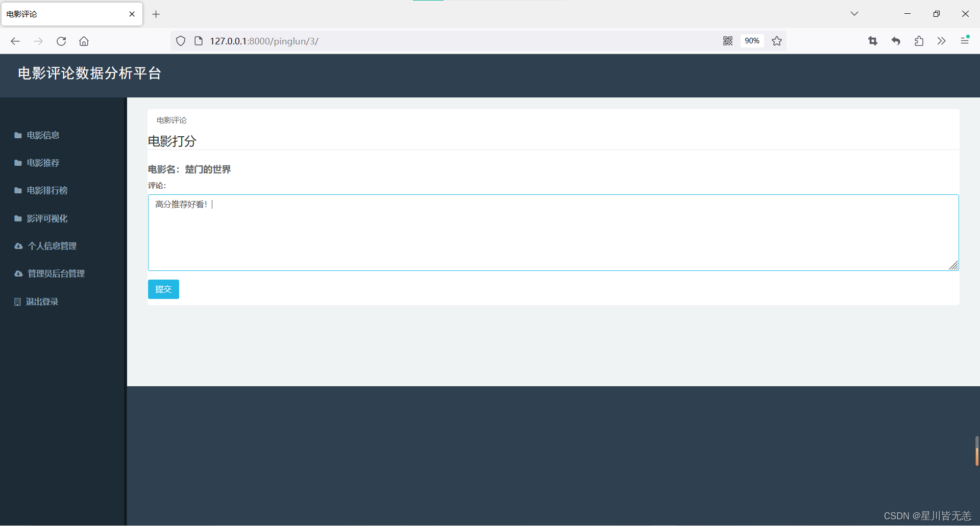Click inside the 评论 comment text area
Screen dimensions: 980x526
click(553, 233)
